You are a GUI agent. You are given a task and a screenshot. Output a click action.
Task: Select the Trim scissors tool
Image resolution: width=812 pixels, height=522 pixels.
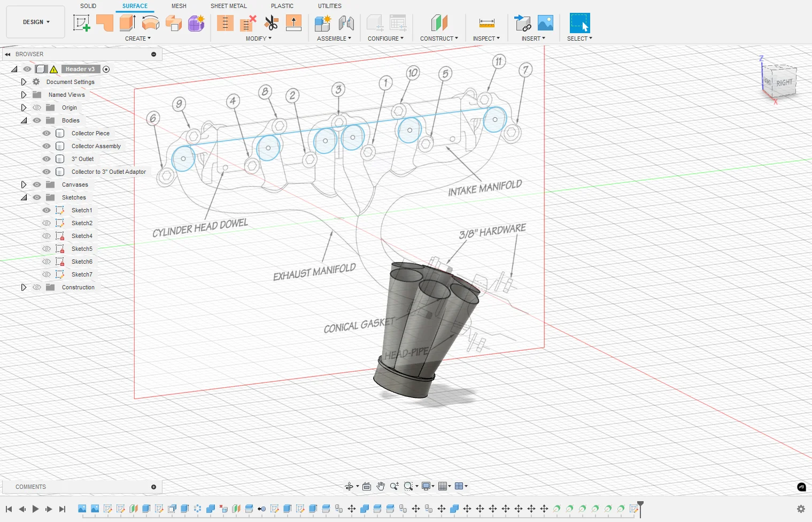[272, 23]
